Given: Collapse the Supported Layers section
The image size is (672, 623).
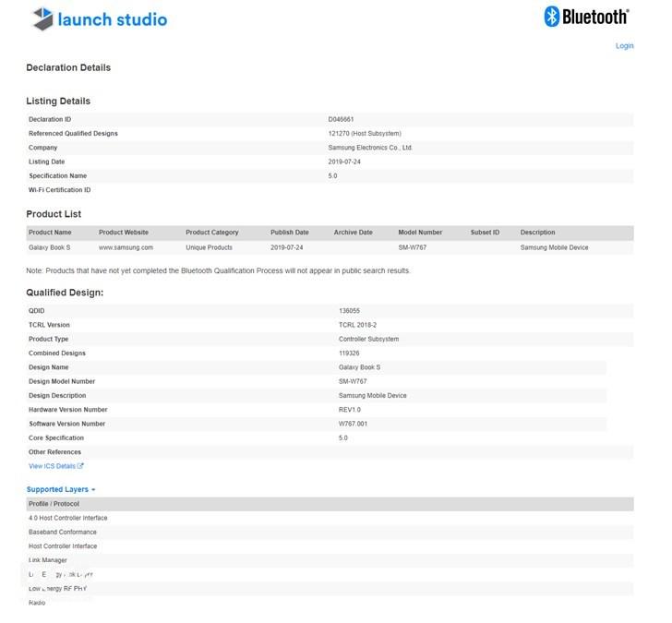Looking at the screenshot, I should pyautogui.click(x=57, y=489).
